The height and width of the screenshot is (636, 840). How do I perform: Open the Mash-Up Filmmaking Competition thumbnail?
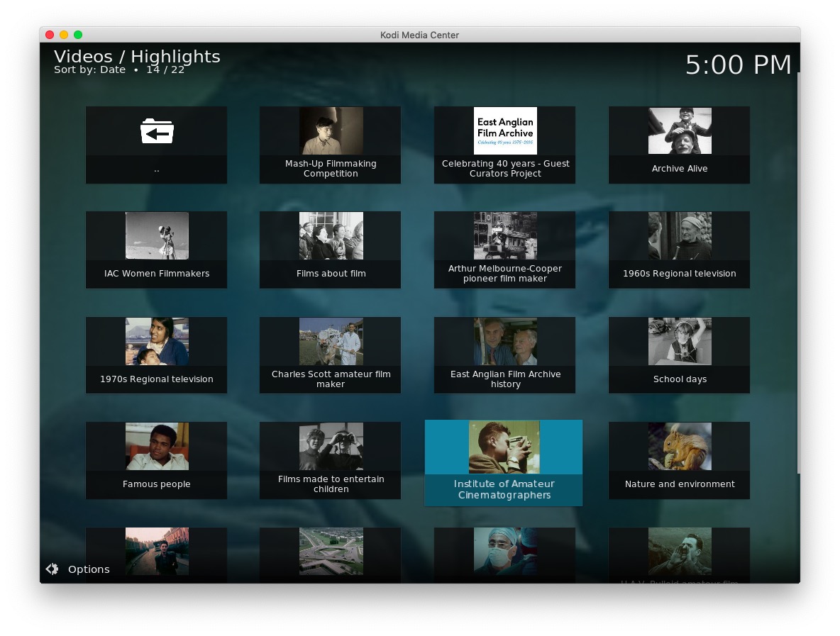click(331, 131)
